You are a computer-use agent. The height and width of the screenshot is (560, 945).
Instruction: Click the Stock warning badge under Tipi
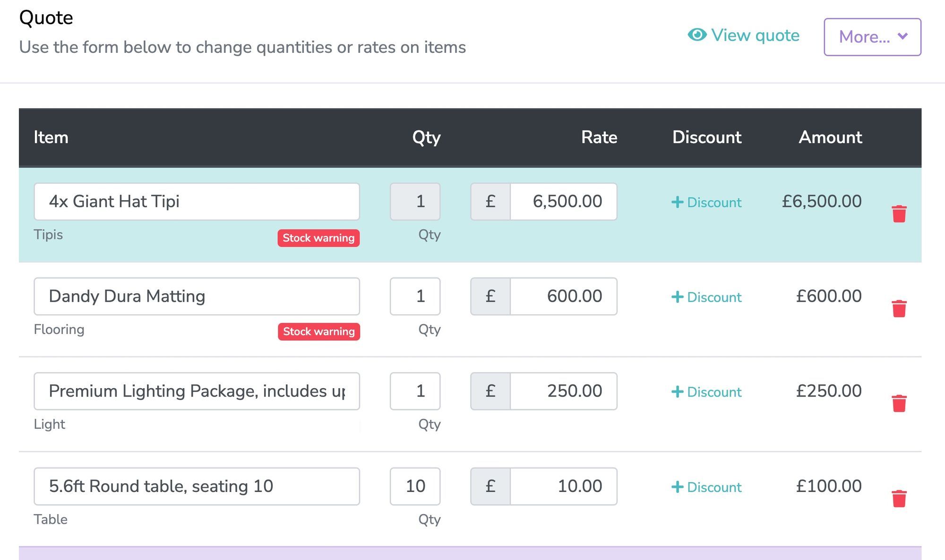coord(318,238)
